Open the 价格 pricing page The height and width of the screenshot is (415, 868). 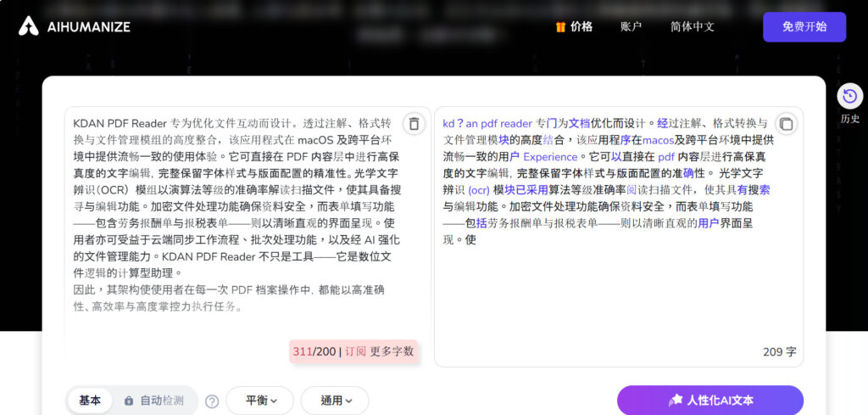pyautogui.click(x=581, y=26)
